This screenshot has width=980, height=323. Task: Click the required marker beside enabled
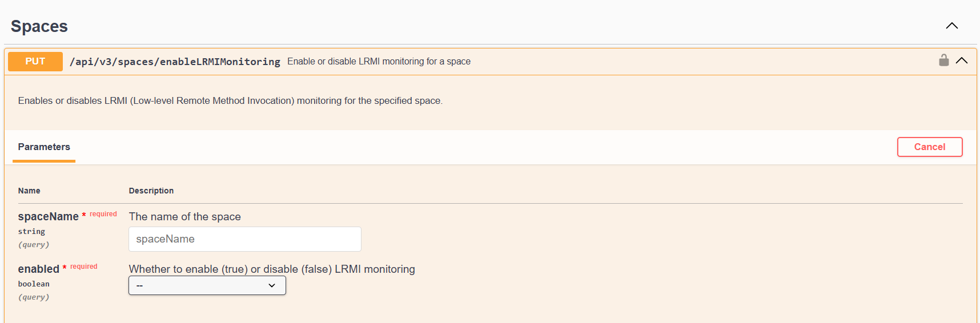(x=80, y=267)
